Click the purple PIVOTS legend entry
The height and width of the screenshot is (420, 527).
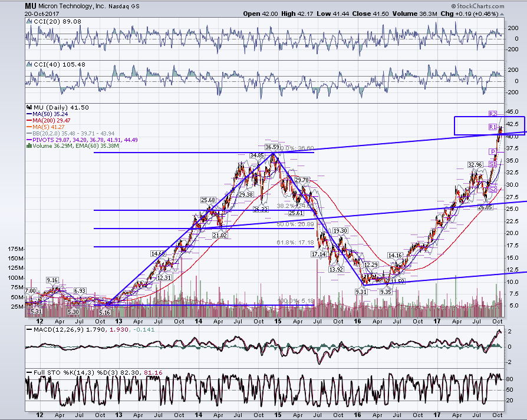pos(82,140)
